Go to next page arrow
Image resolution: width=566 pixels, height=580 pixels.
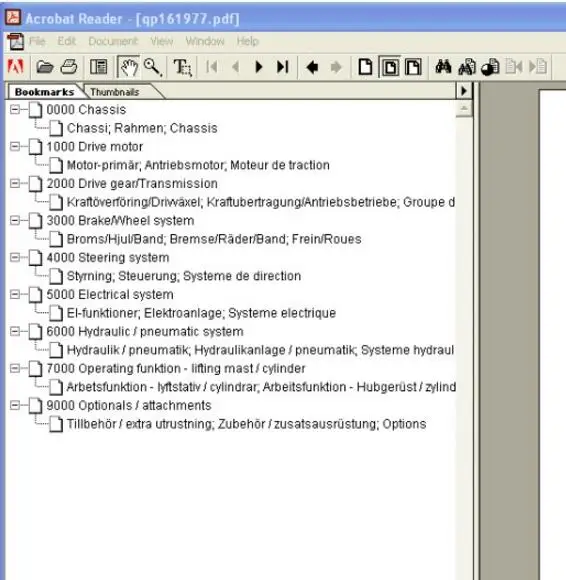[259, 67]
